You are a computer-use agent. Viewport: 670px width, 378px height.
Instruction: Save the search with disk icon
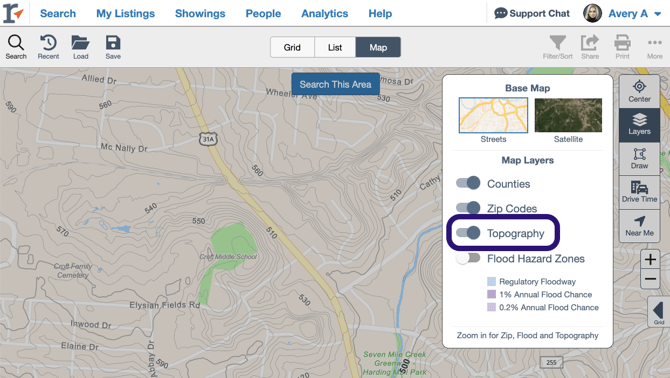[113, 47]
